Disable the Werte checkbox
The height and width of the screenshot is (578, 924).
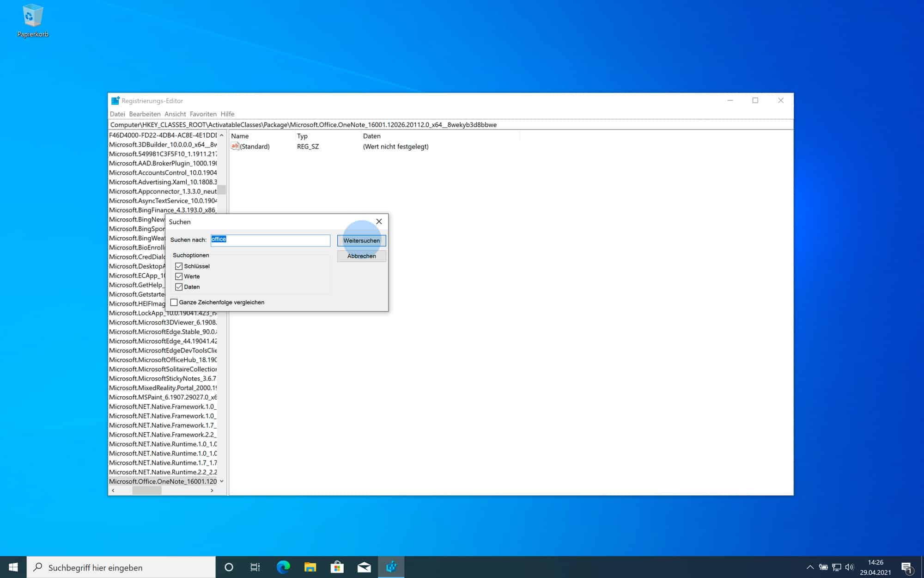pyautogui.click(x=179, y=276)
